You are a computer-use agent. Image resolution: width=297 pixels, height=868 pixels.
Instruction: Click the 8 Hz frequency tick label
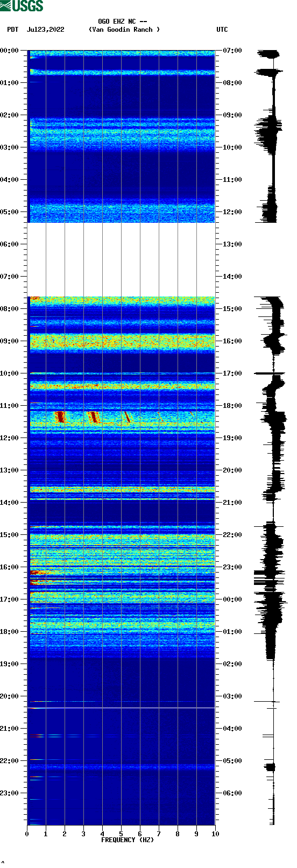pos(178,834)
